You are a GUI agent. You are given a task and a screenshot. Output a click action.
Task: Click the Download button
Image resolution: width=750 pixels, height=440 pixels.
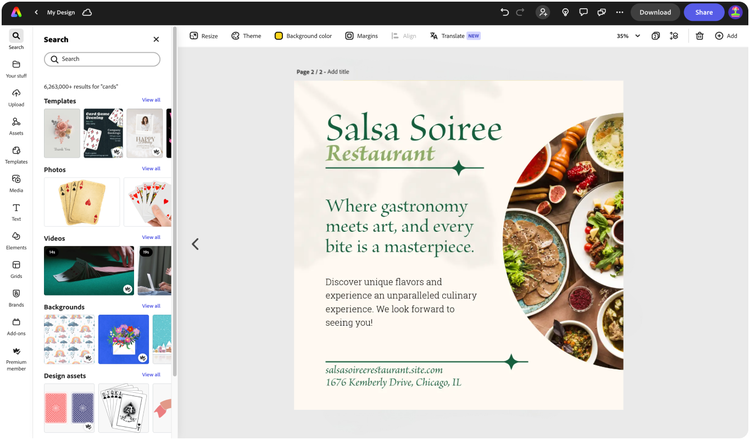[655, 12]
